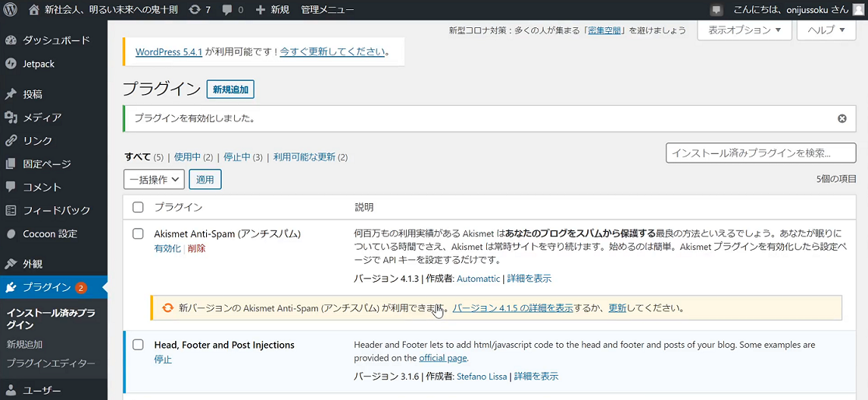The image size is (868, 400).
Task: Click 有効化 under Akismet
Action: [167, 249]
